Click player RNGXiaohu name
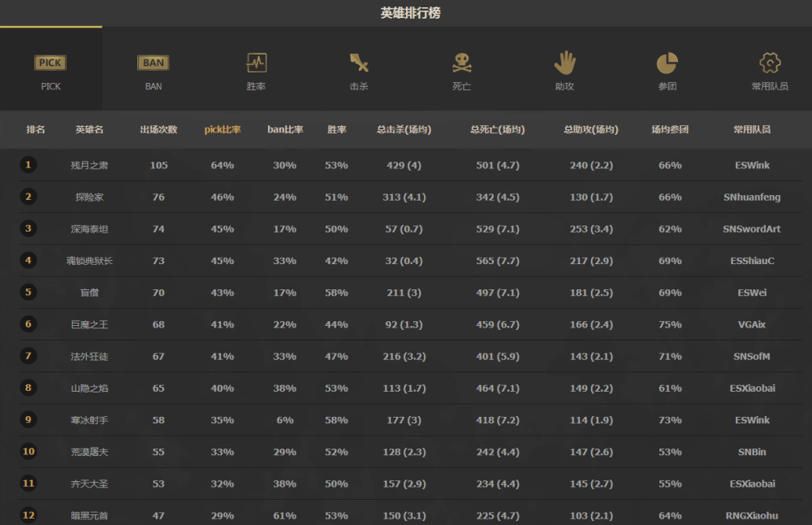Screen dimensions: 812x525 coord(752,516)
